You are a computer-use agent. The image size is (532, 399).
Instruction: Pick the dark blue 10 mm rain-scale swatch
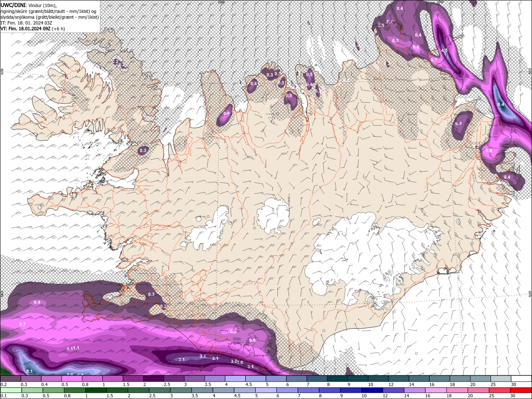372,390
